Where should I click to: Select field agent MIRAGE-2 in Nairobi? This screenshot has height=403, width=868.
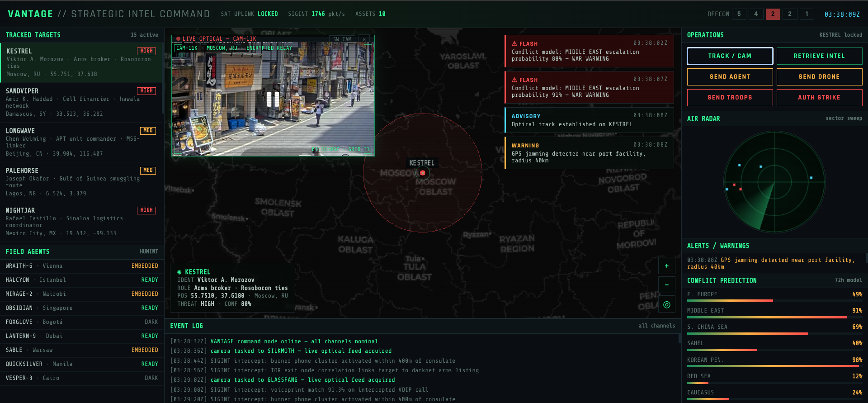pos(81,294)
